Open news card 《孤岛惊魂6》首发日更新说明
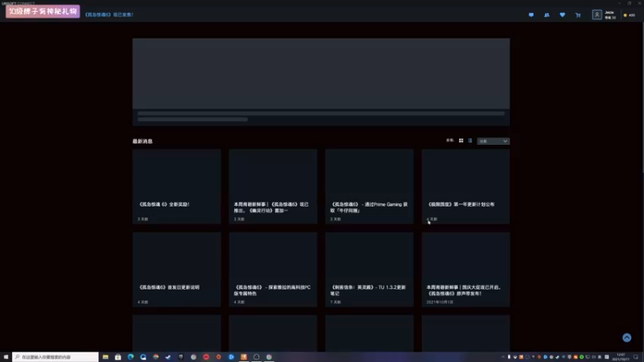 [176, 269]
